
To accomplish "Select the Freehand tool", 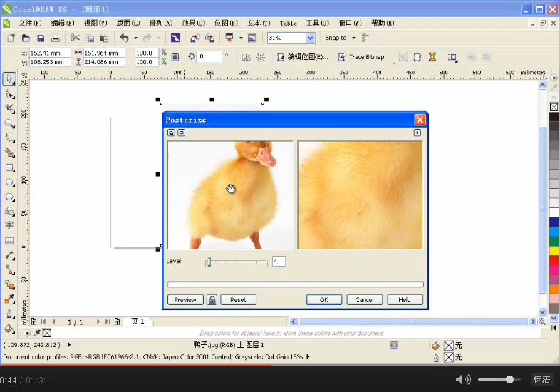I will (x=9, y=138).
